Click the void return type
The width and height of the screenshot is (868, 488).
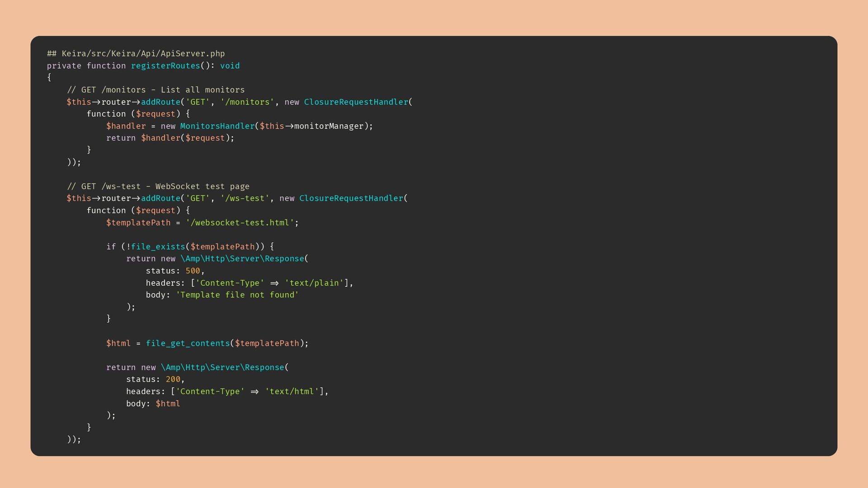pos(230,66)
